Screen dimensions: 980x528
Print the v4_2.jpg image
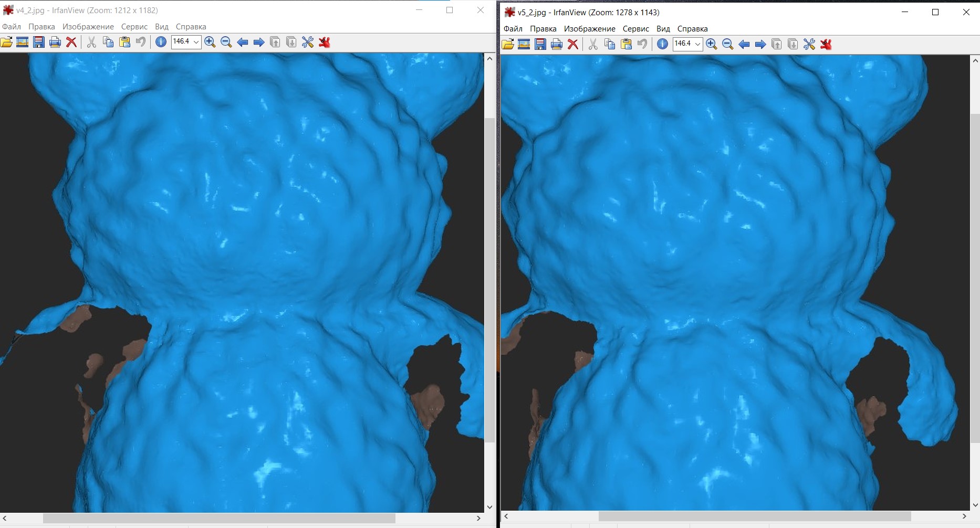tap(55, 42)
